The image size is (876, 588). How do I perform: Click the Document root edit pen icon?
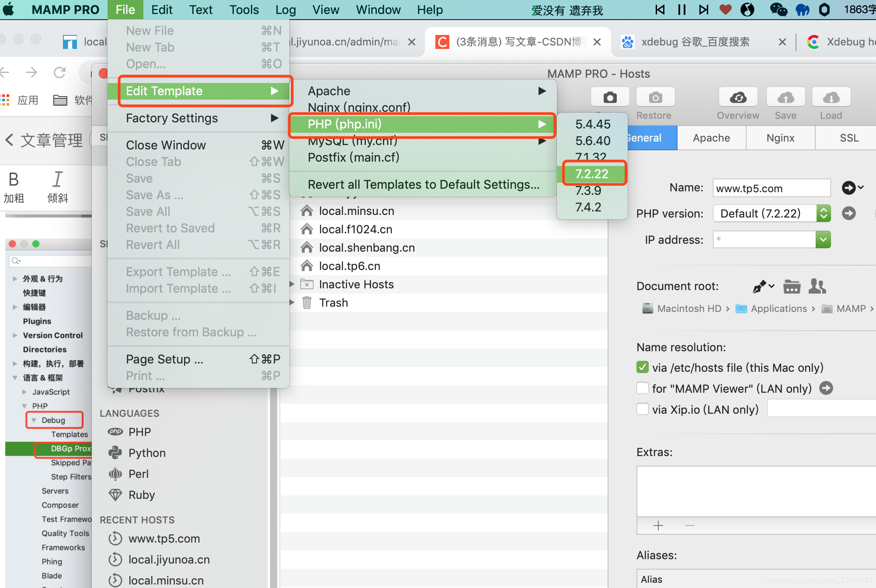tap(763, 286)
